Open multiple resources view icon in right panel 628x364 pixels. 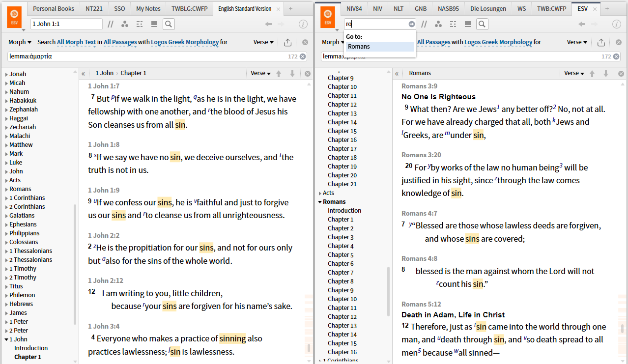coord(453,24)
